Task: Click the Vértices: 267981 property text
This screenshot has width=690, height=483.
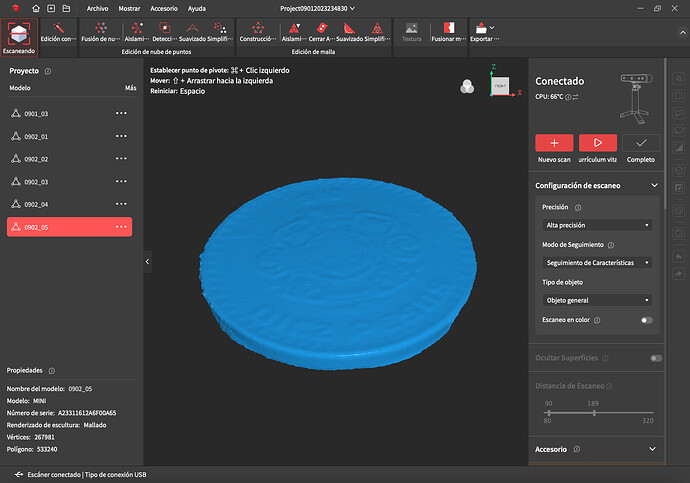Action: [x=30, y=437]
